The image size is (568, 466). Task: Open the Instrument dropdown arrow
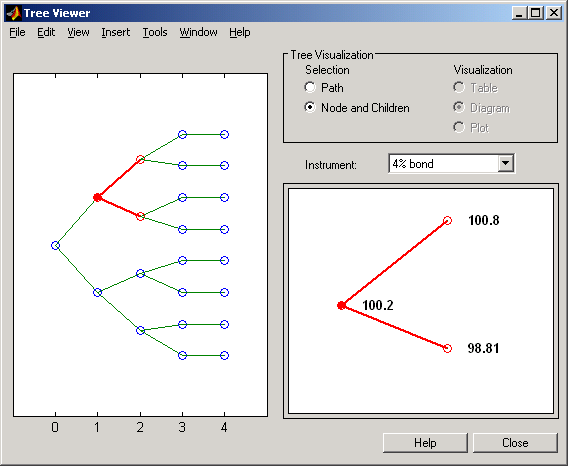coord(505,163)
